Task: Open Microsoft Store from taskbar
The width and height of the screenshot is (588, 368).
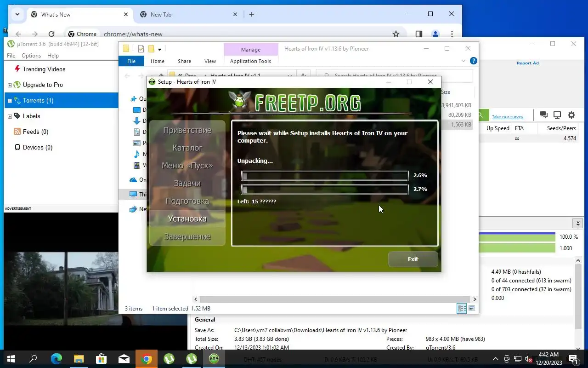Action: 102,359
